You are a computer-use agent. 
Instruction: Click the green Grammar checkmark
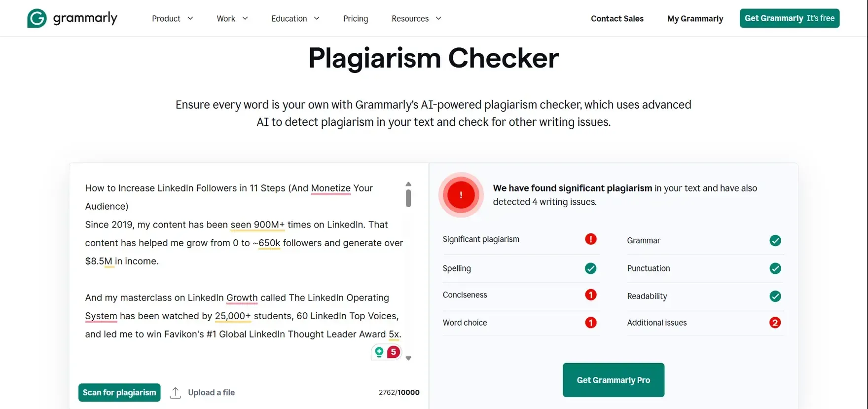[775, 241]
